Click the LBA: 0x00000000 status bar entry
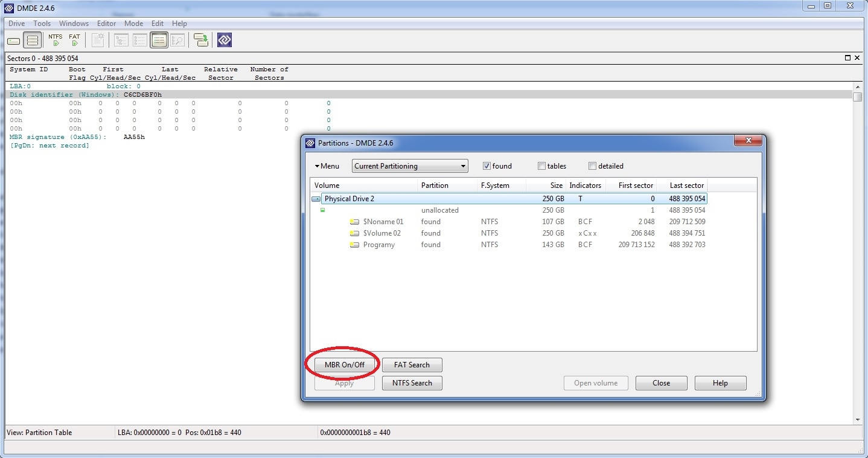Viewport: 868px width, 458px height. point(180,433)
